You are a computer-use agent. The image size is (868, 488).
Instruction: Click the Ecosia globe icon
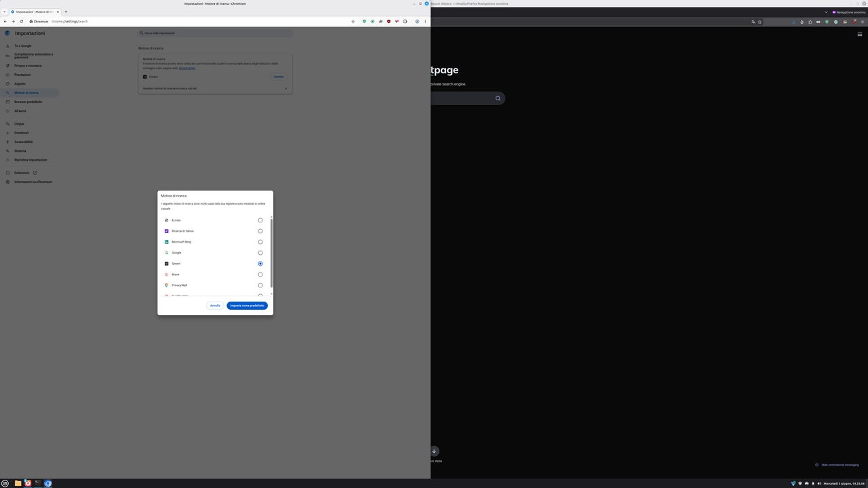pyautogui.click(x=166, y=220)
